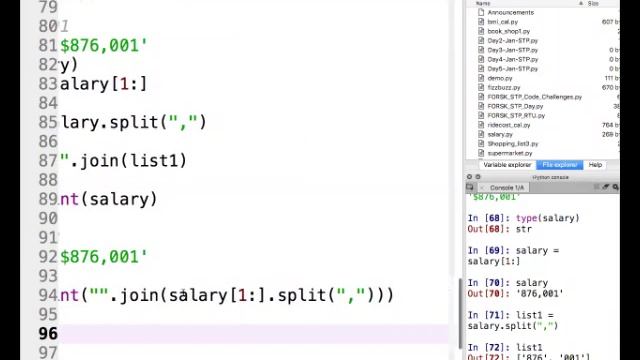
Task: Click 'alary[1:]' code on line 83
Action: click(x=103, y=84)
